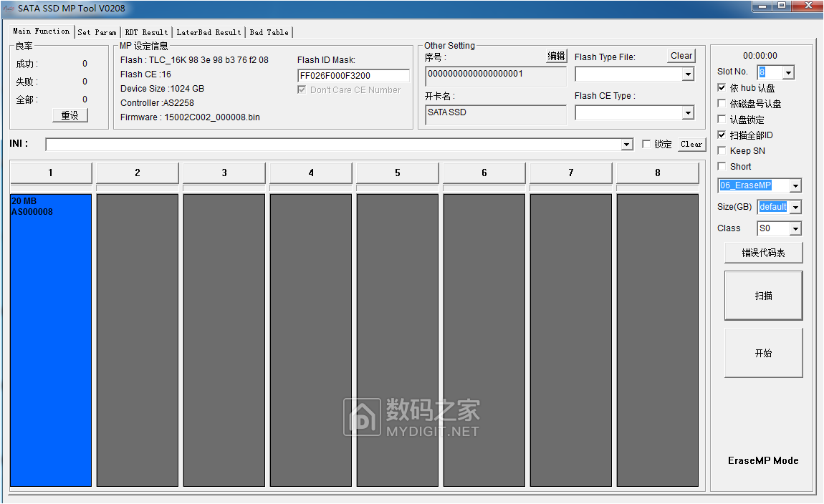Click Clear button beside INI lock

point(691,145)
